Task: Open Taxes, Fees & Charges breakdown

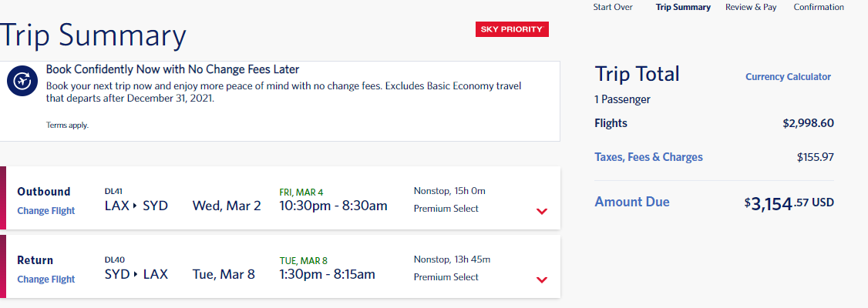Action: pyautogui.click(x=649, y=157)
